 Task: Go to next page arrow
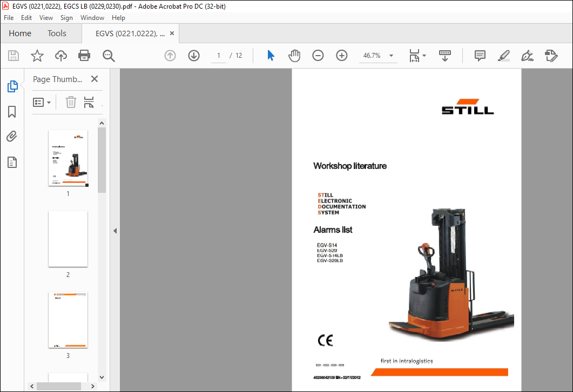194,56
